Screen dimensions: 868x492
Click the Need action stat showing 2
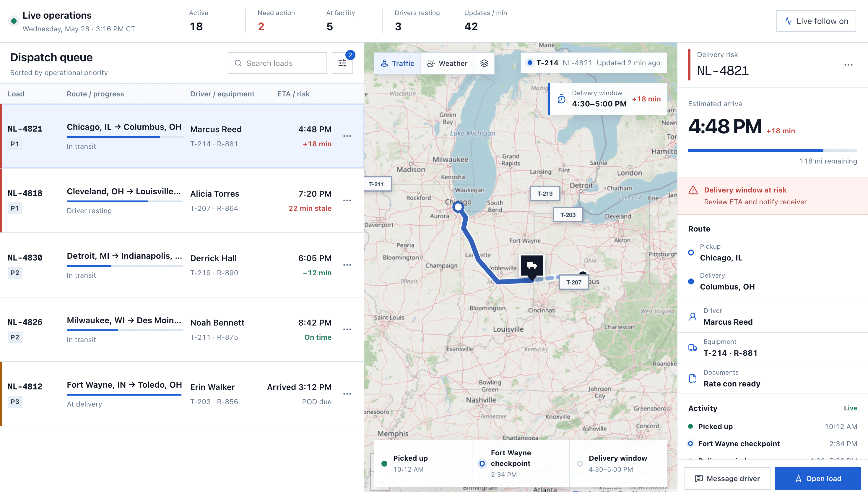pos(276,21)
